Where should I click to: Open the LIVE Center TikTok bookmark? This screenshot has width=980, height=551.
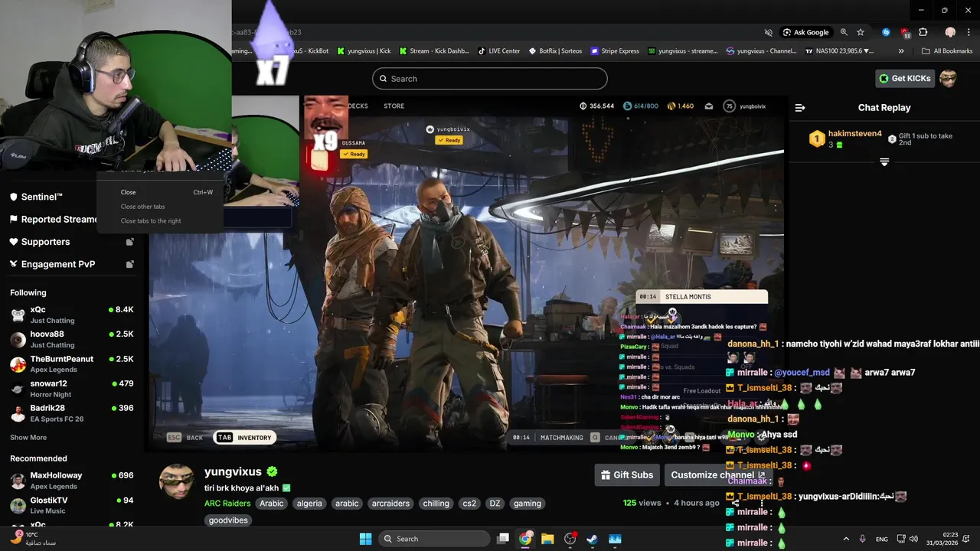click(499, 51)
